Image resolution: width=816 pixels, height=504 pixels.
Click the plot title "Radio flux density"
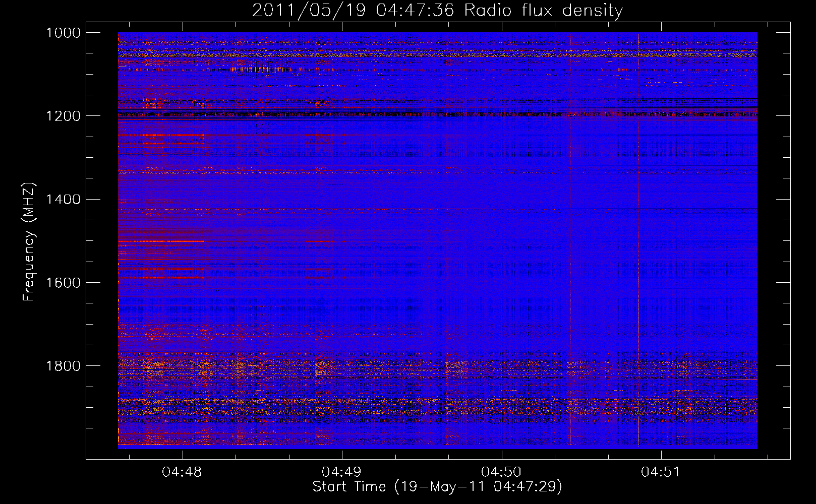(544, 11)
